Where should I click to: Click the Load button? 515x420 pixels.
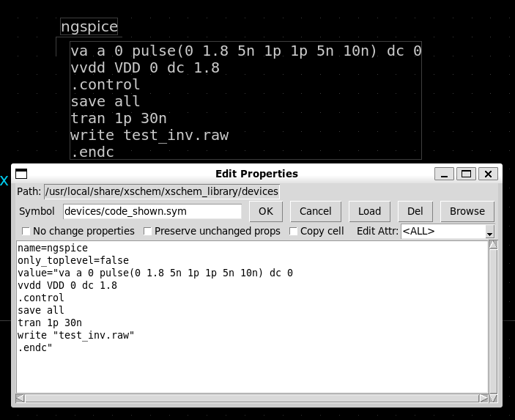[x=369, y=211]
